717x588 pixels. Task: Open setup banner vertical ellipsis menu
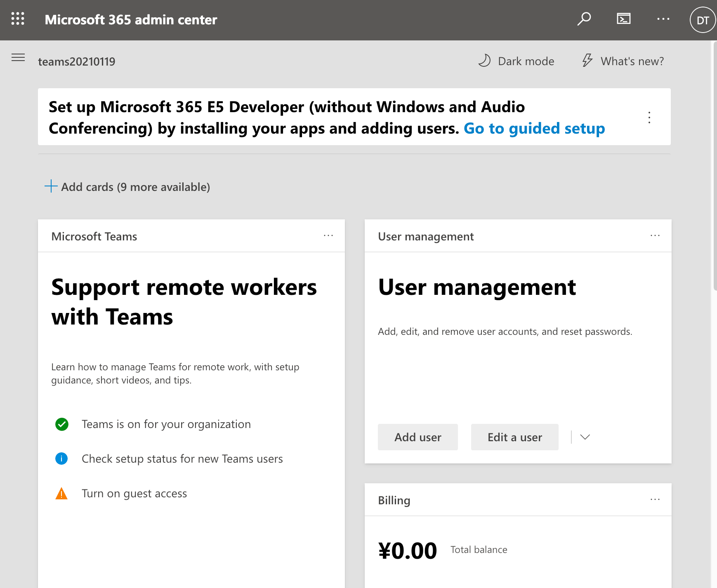coord(649,118)
